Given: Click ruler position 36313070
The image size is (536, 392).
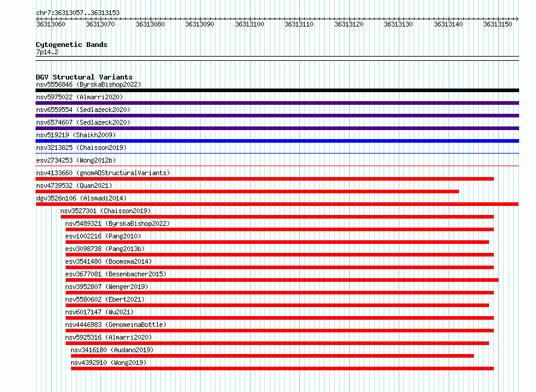Looking at the screenshot, I should click(x=100, y=24).
